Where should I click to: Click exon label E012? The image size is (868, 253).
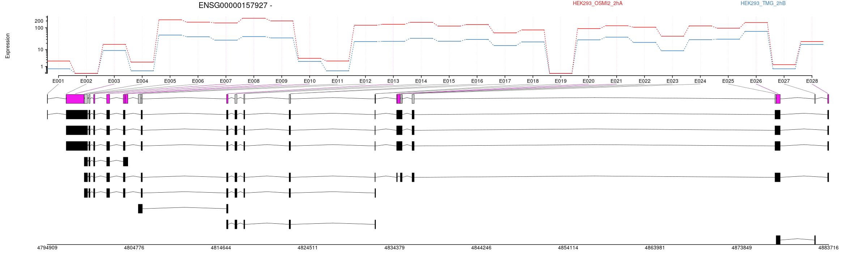coord(365,81)
